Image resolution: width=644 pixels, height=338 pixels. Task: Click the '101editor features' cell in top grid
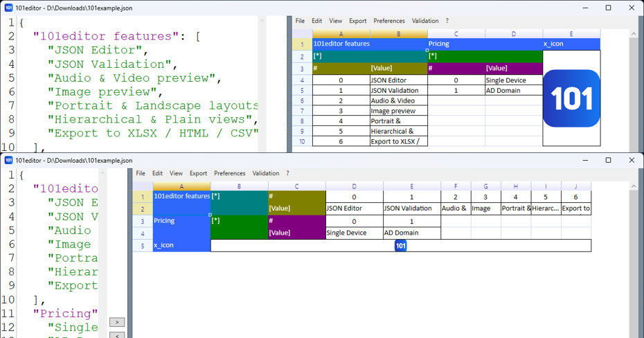(x=370, y=44)
